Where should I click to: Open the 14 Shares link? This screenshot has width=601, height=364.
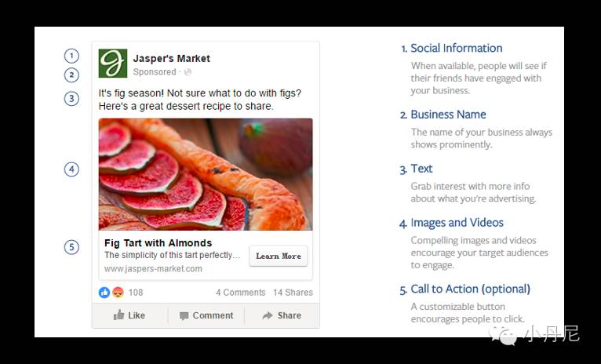pyautogui.click(x=293, y=293)
